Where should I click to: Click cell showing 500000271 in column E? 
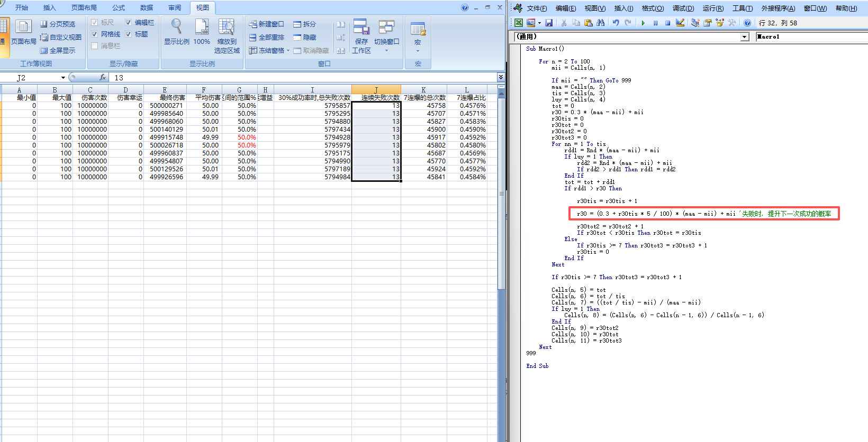pyautogui.click(x=165, y=106)
